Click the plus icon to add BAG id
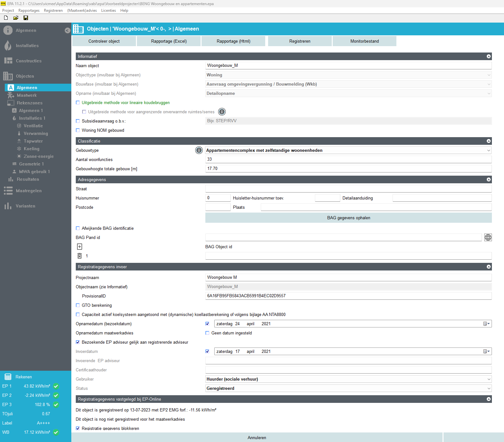This screenshot has height=442, width=504. coord(80,247)
